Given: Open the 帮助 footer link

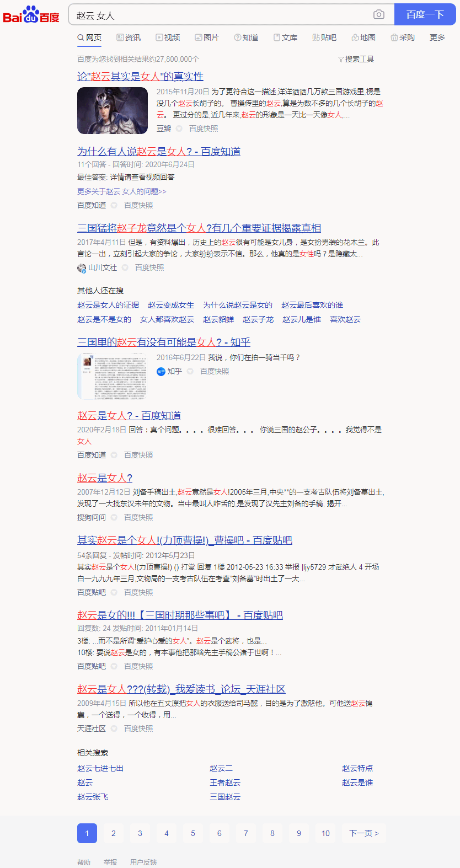Looking at the screenshot, I should pyautogui.click(x=84, y=862).
